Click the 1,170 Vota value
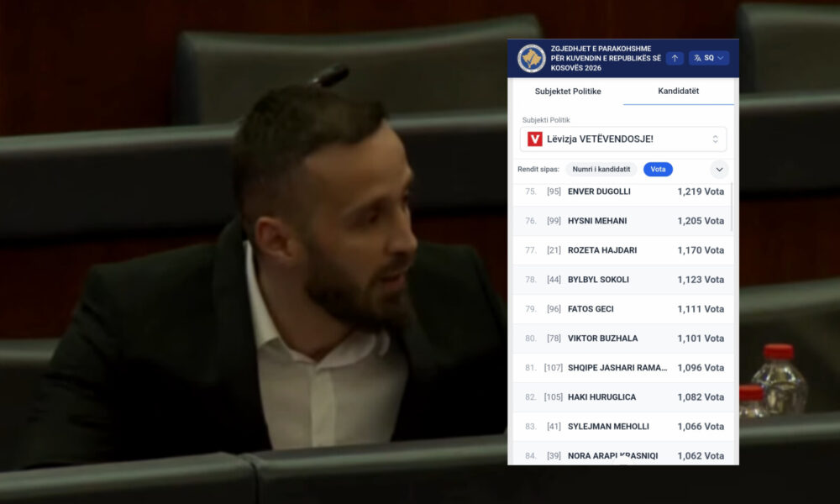The height and width of the screenshot is (504, 840). click(701, 250)
